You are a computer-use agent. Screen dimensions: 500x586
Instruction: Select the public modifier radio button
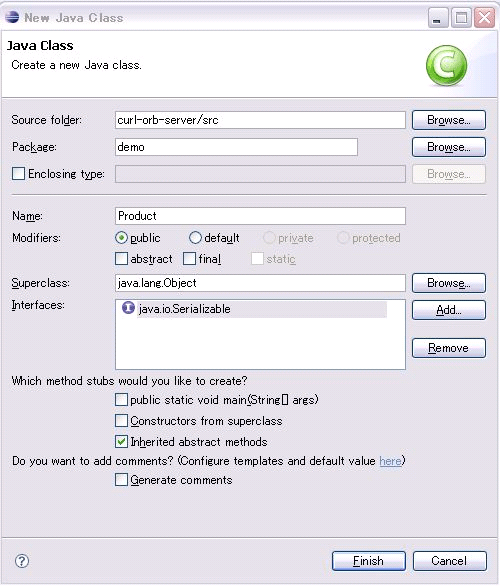point(121,238)
